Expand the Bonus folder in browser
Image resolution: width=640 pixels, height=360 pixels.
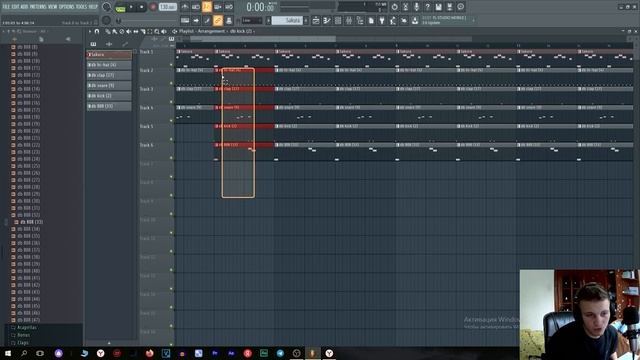click(24, 335)
